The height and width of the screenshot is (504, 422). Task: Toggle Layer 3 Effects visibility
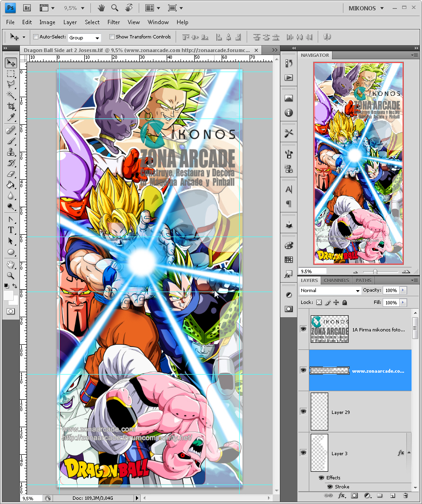pos(321,477)
